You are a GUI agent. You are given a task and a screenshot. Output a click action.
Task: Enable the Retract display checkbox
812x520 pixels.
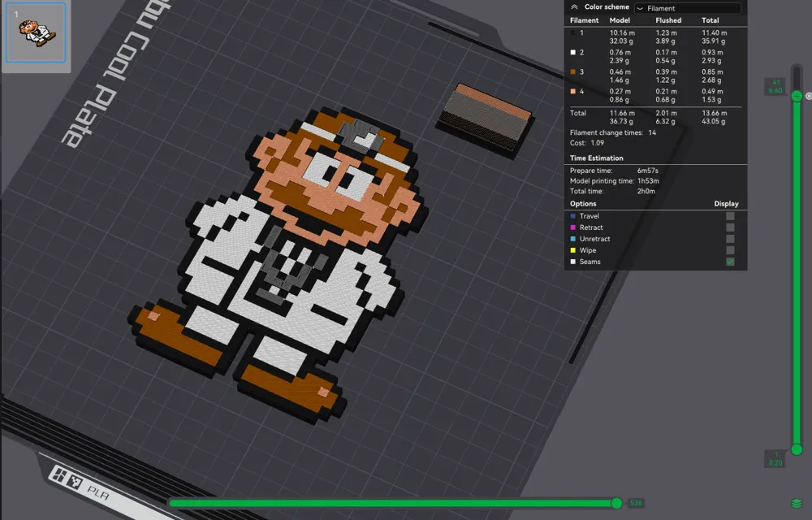[x=730, y=227]
